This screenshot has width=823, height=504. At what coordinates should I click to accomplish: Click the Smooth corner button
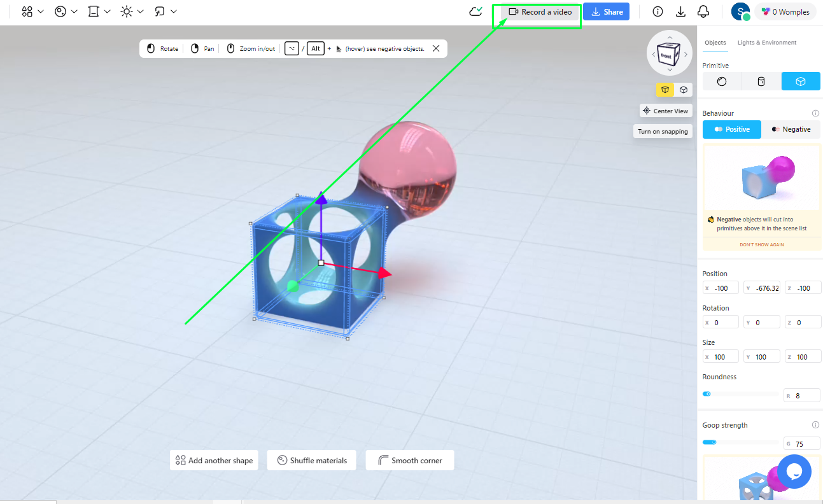click(x=410, y=460)
